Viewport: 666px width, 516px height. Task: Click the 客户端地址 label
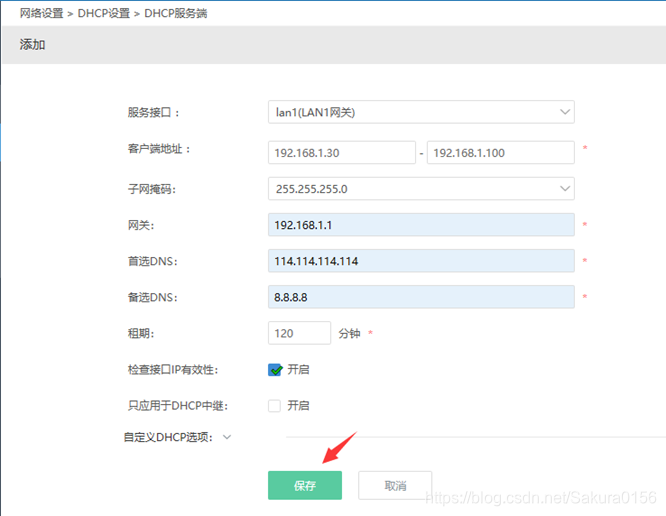click(159, 149)
